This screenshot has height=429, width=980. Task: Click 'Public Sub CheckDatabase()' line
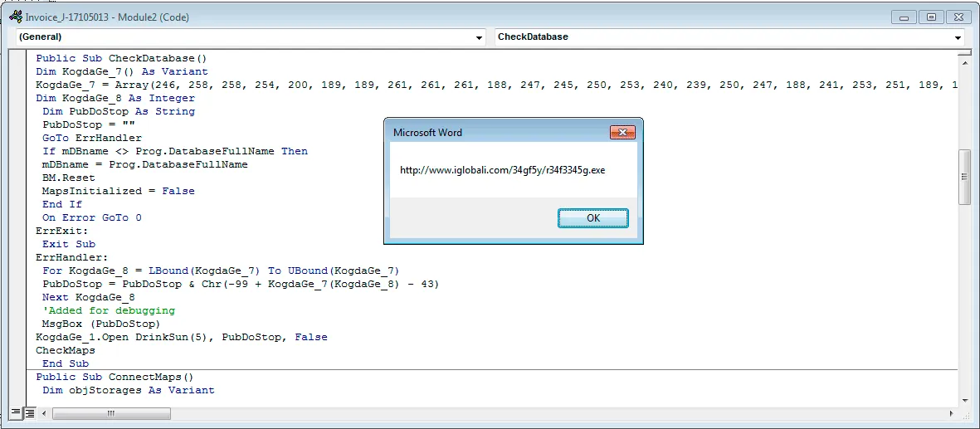[120, 59]
